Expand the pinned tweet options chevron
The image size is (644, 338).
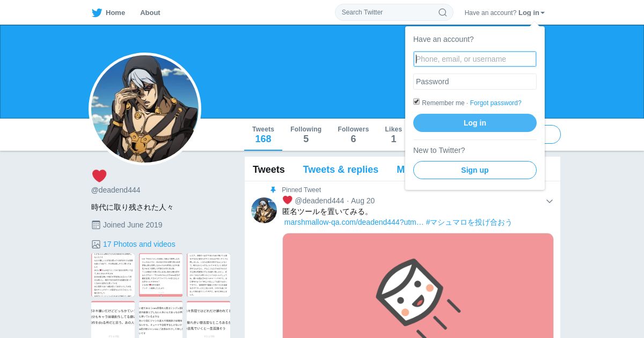(550, 201)
